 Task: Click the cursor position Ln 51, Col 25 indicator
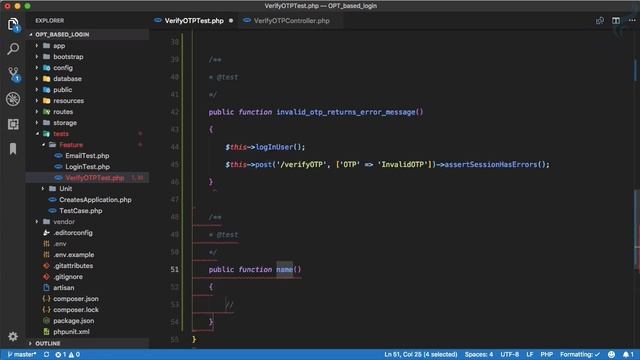420,354
